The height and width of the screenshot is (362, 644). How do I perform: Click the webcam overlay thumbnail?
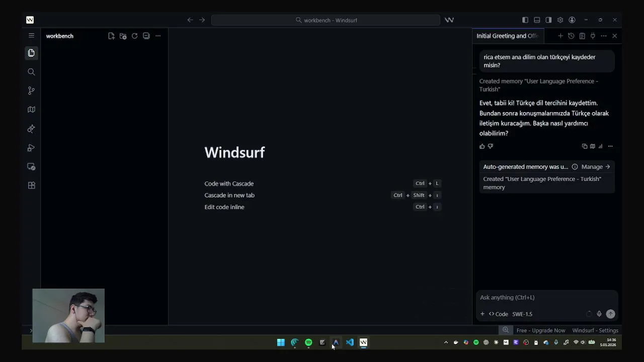(68, 316)
